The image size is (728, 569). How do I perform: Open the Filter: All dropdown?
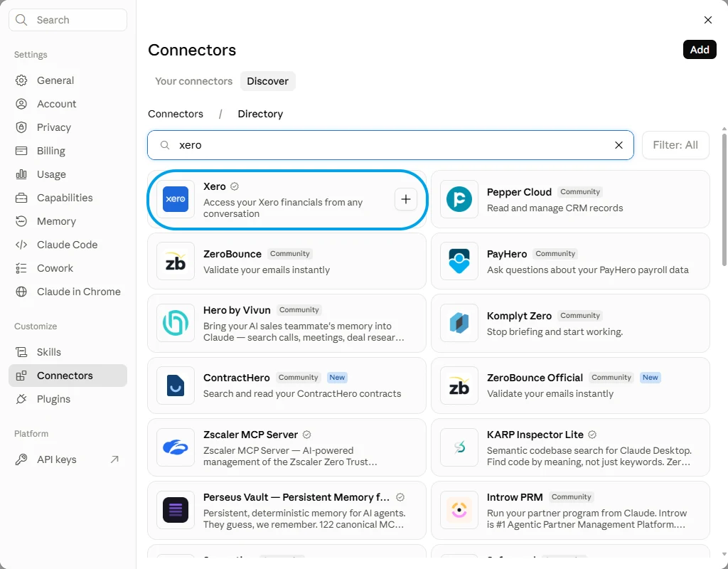[675, 145]
